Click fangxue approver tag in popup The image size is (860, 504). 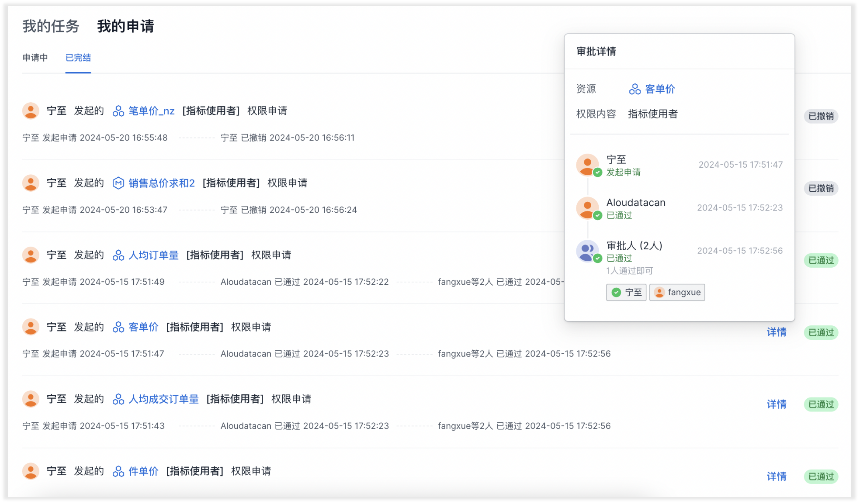(677, 292)
